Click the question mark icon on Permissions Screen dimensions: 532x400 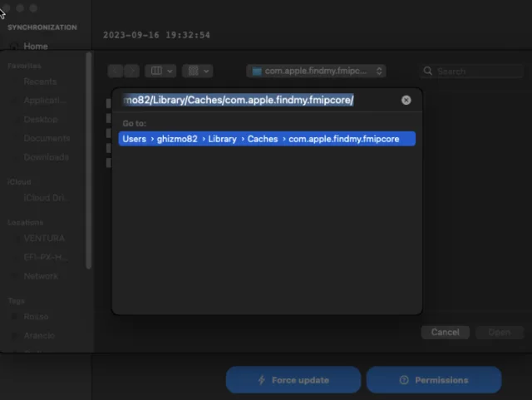404,380
